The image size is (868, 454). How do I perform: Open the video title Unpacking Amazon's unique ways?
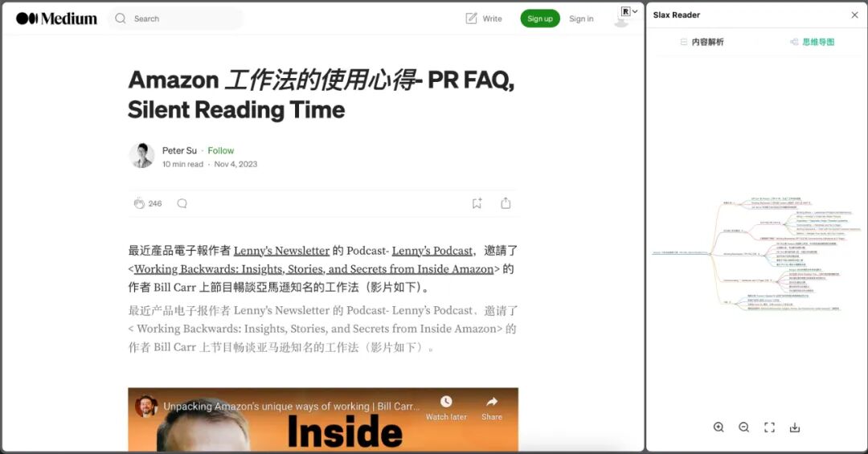(291, 406)
